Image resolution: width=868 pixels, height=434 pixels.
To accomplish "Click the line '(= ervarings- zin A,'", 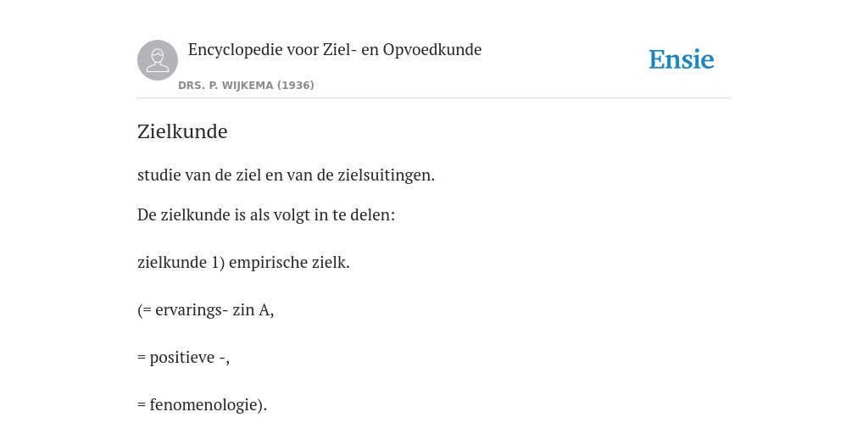I will click(x=205, y=310).
